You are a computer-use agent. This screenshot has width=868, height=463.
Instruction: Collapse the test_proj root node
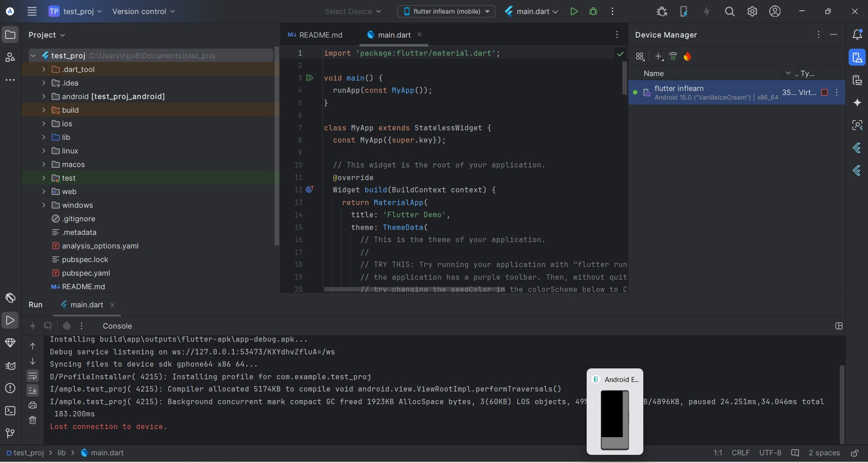(x=33, y=56)
